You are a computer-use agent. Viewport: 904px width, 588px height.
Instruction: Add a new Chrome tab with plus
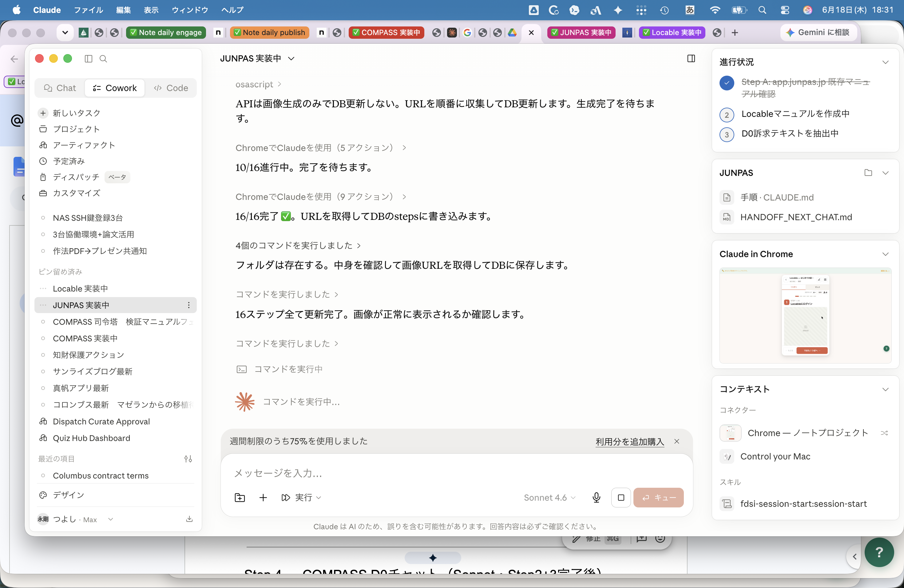(x=735, y=33)
